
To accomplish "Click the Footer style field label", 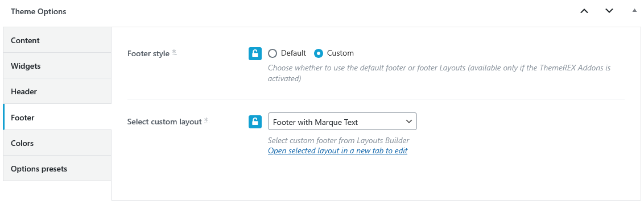I will 148,53.
